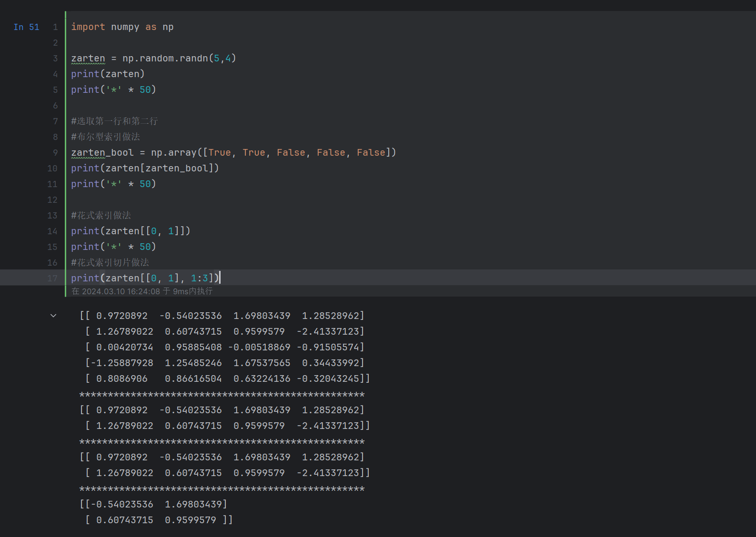Image resolution: width=756 pixels, height=537 pixels.
Task: Click line 11 print('*' * 50)
Action: [x=113, y=184]
